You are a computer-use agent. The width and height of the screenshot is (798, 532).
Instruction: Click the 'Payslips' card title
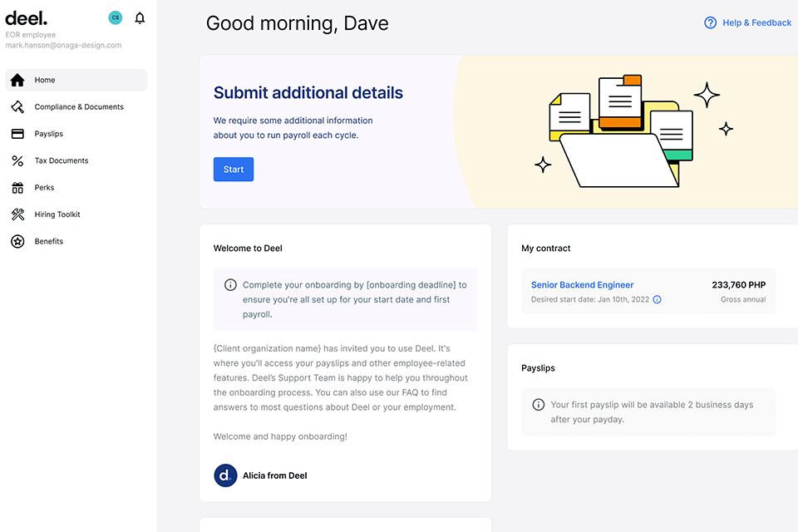click(538, 368)
